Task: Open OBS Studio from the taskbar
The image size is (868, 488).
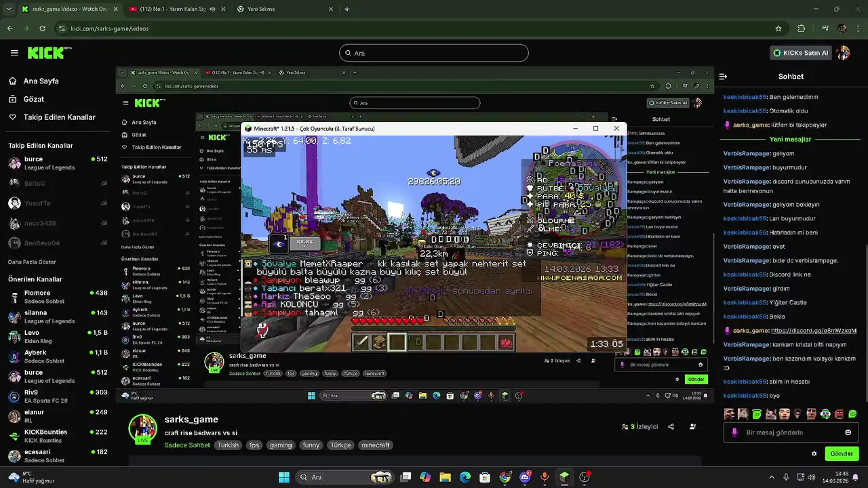Action: click(585, 477)
